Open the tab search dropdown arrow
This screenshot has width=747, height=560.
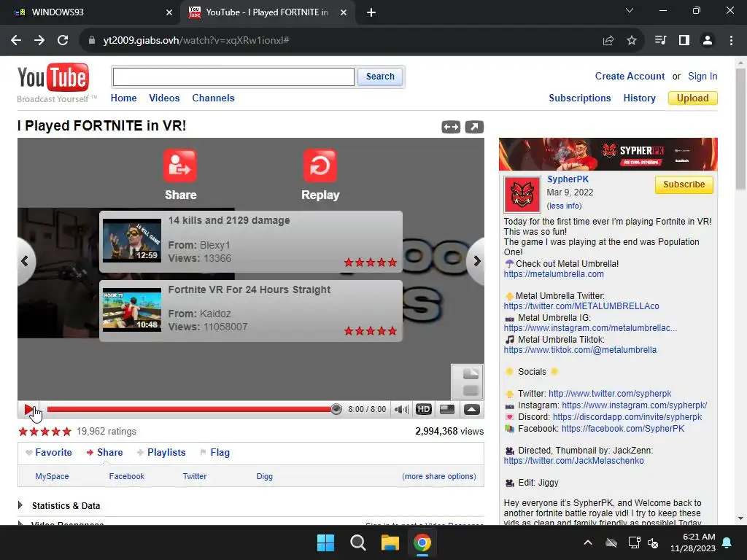coord(630,10)
